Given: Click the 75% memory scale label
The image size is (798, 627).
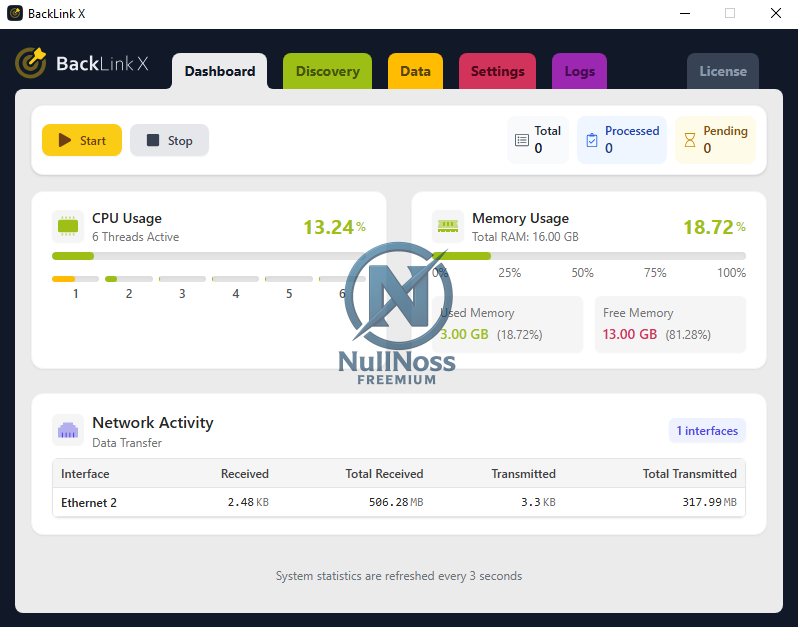Looking at the screenshot, I should (x=655, y=273).
